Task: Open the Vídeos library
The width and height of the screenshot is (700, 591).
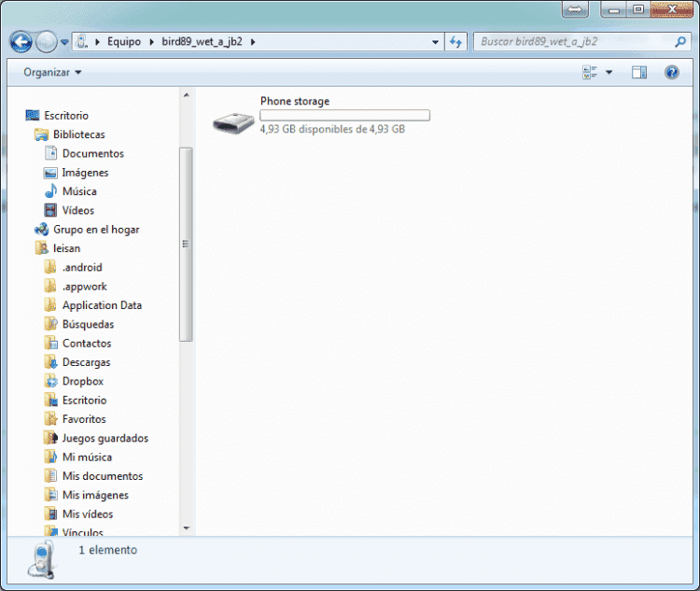Action: click(78, 210)
